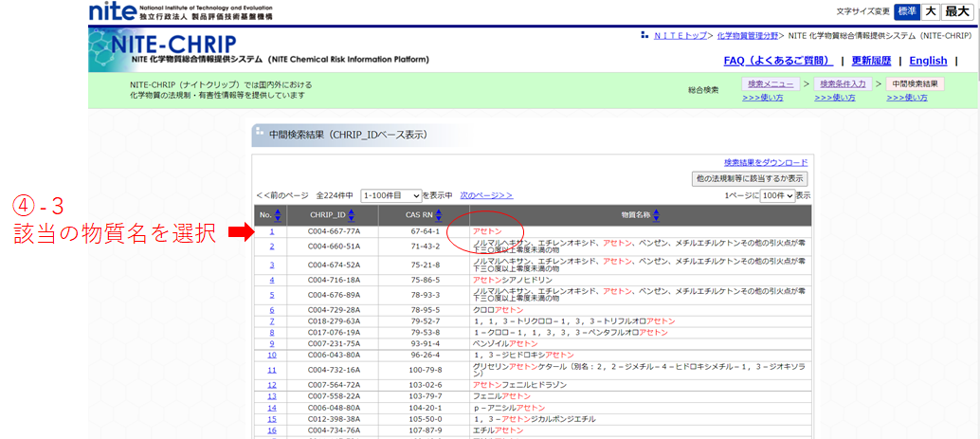Open the 更新履歴 link
The width and height of the screenshot is (980, 439).
869,61
